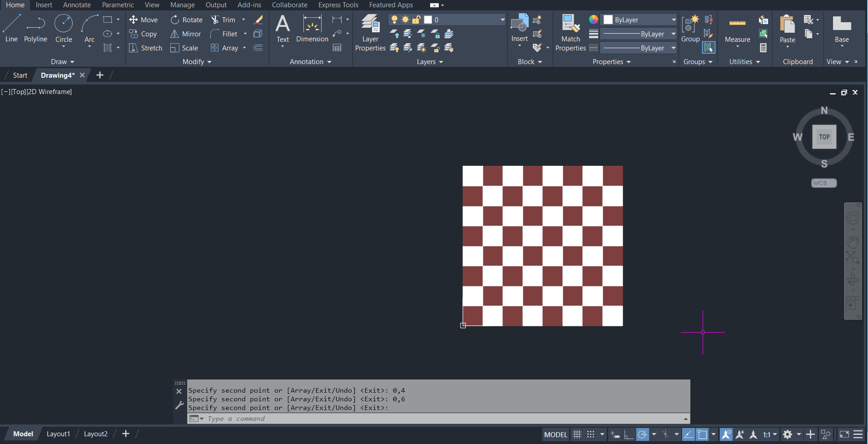868x444 pixels.
Task: Select the Line drawing tool
Action: click(x=11, y=28)
